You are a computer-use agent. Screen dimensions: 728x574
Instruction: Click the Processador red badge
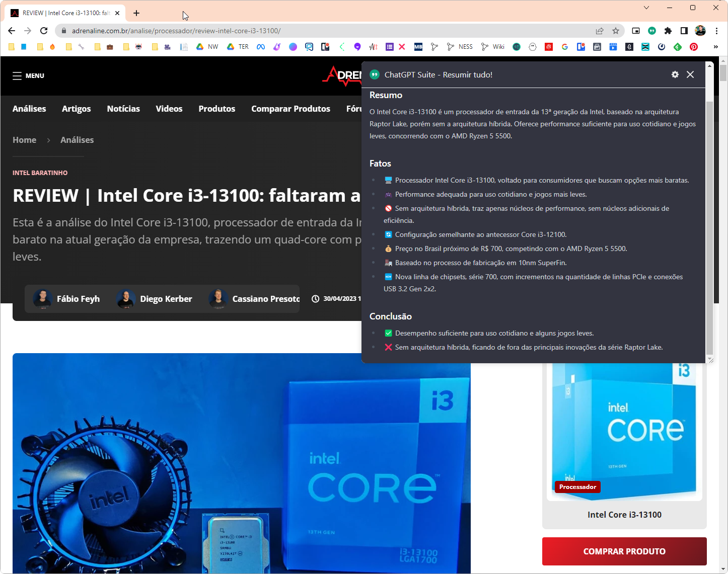[577, 487]
